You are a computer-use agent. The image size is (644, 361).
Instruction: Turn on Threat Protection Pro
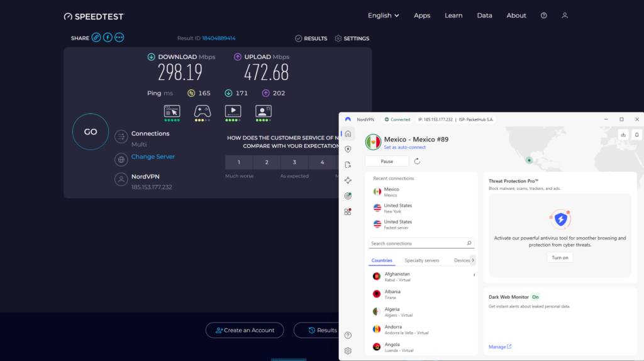pyautogui.click(x=560, y=257)
